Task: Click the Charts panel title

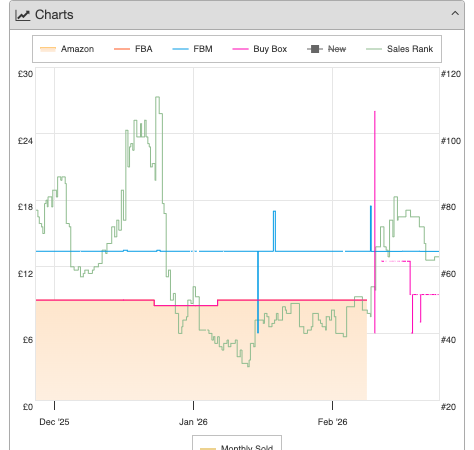Action: tap(54, 15)
